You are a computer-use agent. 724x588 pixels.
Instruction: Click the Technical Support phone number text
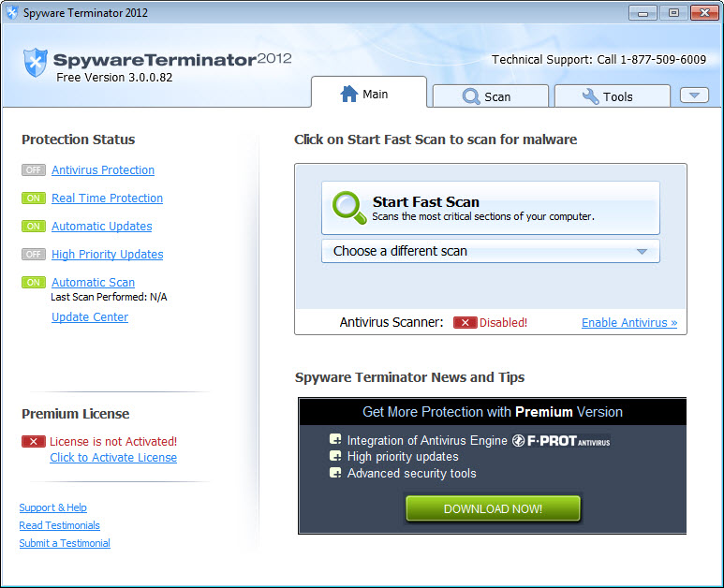click(598, 60)
